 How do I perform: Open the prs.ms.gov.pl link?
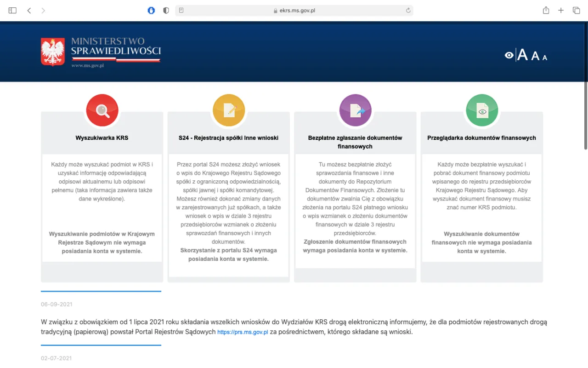(x=243, y=332)
